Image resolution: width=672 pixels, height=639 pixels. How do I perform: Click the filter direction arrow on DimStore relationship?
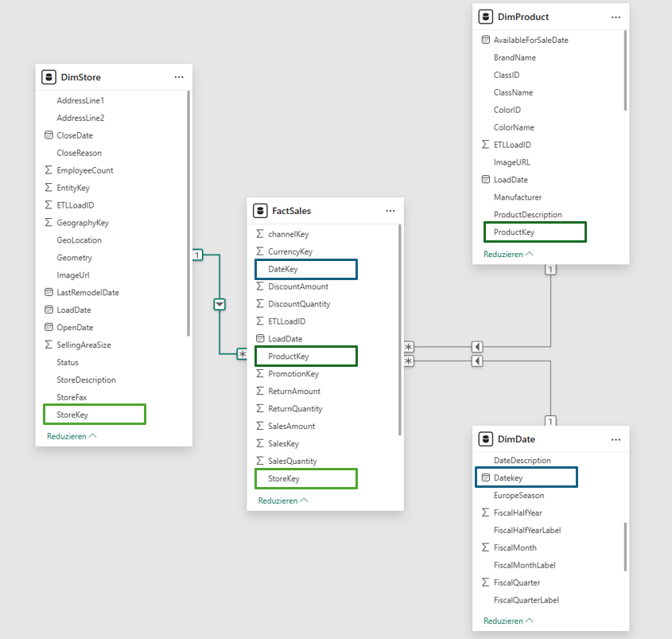(219, 304)
